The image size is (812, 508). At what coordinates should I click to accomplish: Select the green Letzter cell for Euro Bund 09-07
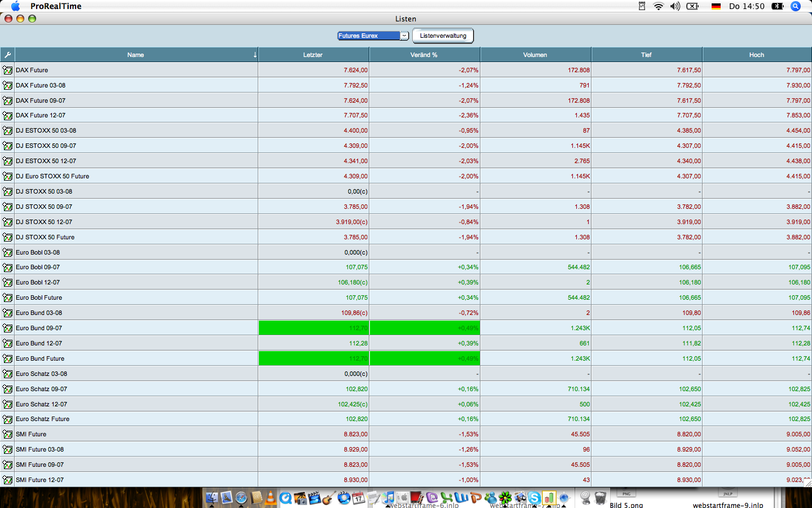314,328
